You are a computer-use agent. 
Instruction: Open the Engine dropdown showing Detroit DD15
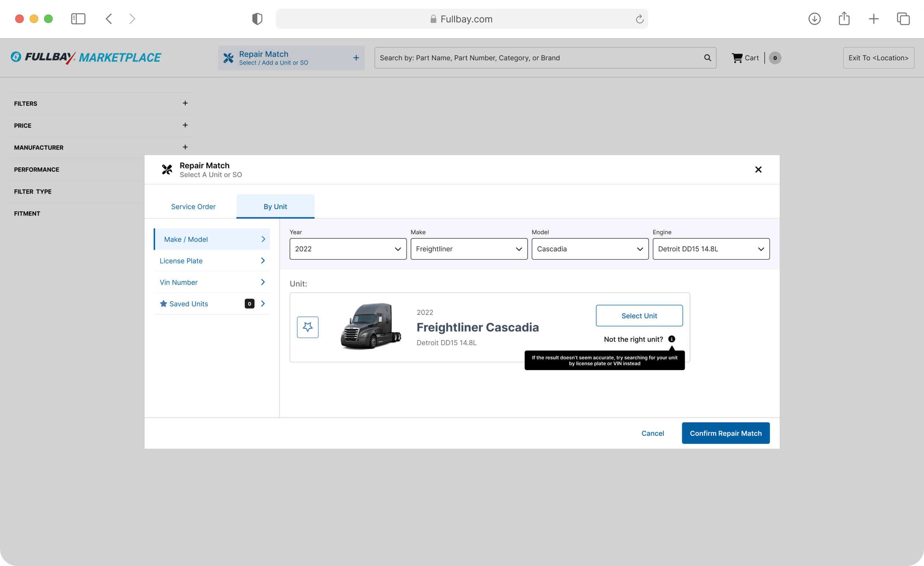click(711, 249)
